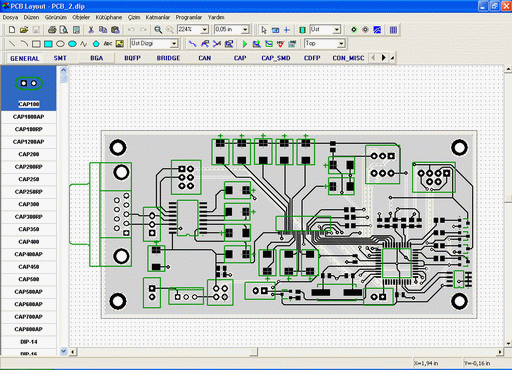The width and height of the screenshot is (512, 370).
Task: Click the Zoom In magnifier
Action: [158, 30]
